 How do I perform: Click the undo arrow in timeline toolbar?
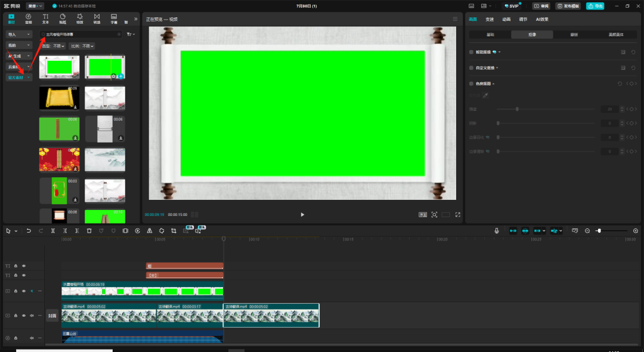click(29, 231)
